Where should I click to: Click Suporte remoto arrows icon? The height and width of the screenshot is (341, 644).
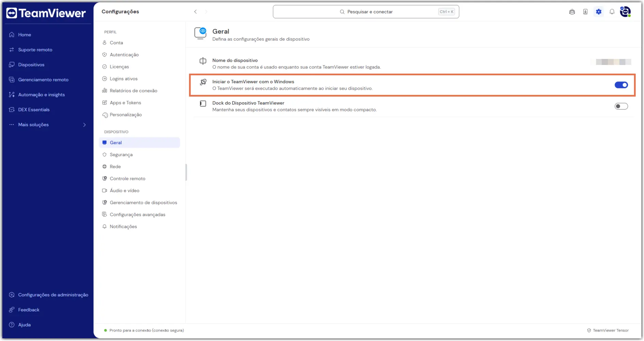pyautogui.click(x=12, y=50)
